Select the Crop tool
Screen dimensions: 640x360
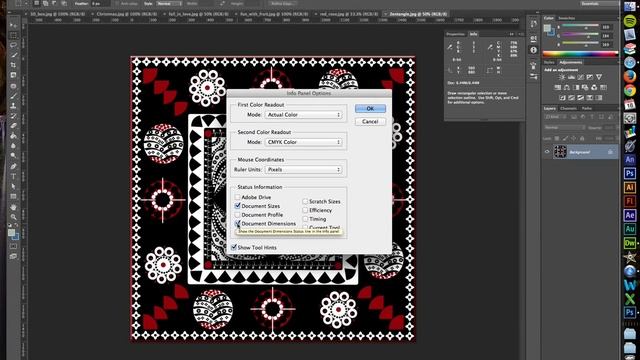13,65
